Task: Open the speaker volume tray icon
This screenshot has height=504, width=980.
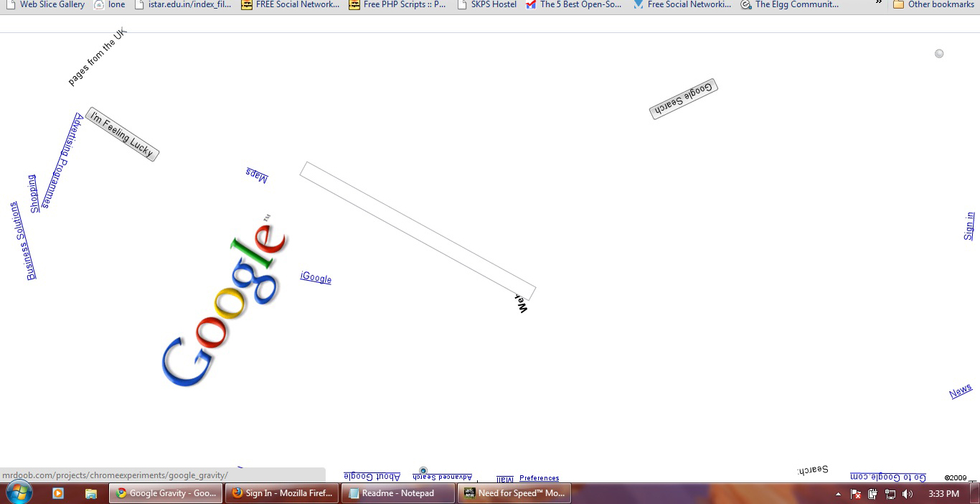Action: [x=908, y=494]
